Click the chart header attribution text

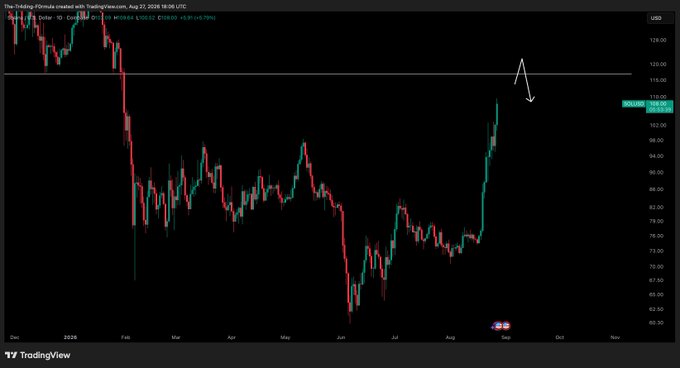(95, 7)
